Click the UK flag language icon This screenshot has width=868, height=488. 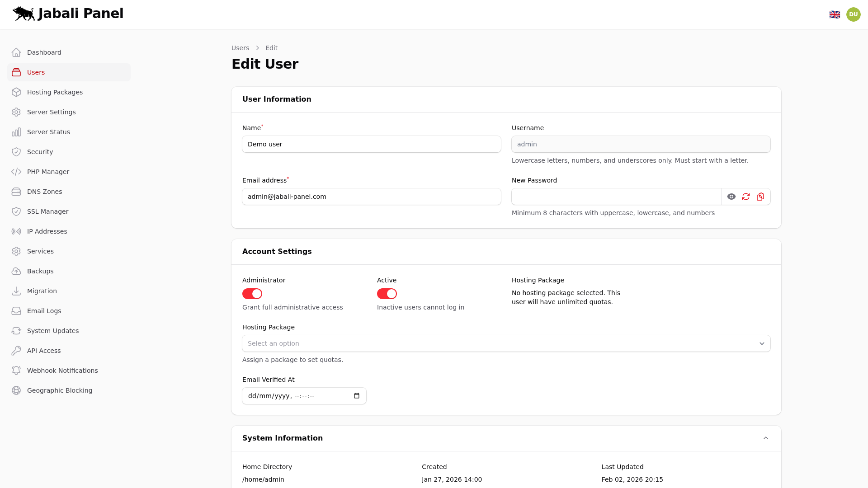pos(835,14)
